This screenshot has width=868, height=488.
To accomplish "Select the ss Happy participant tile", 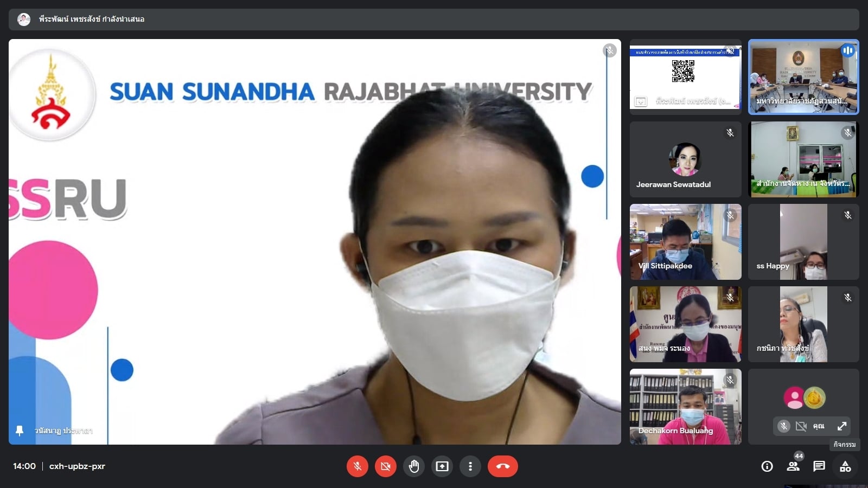I will click(x=803, y=242).
